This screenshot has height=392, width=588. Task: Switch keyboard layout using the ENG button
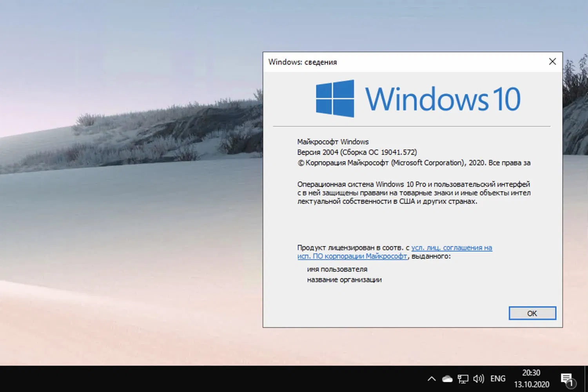click(497, 378)
